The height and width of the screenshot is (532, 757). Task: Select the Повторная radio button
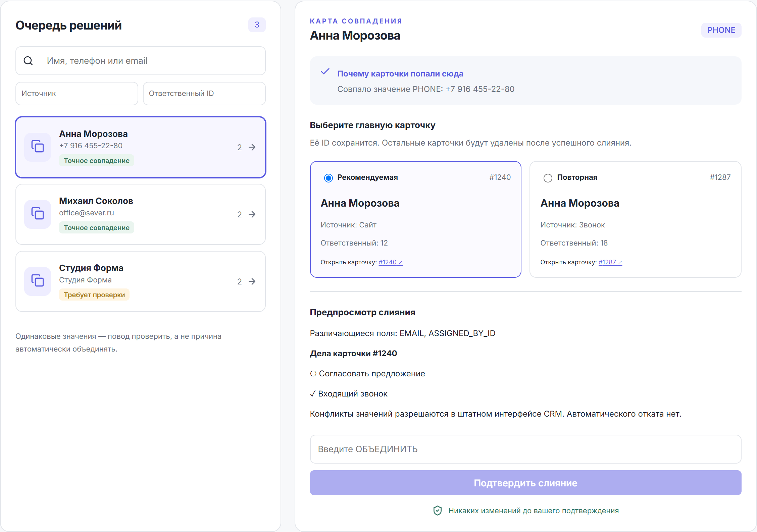click(x=548, y=178)
